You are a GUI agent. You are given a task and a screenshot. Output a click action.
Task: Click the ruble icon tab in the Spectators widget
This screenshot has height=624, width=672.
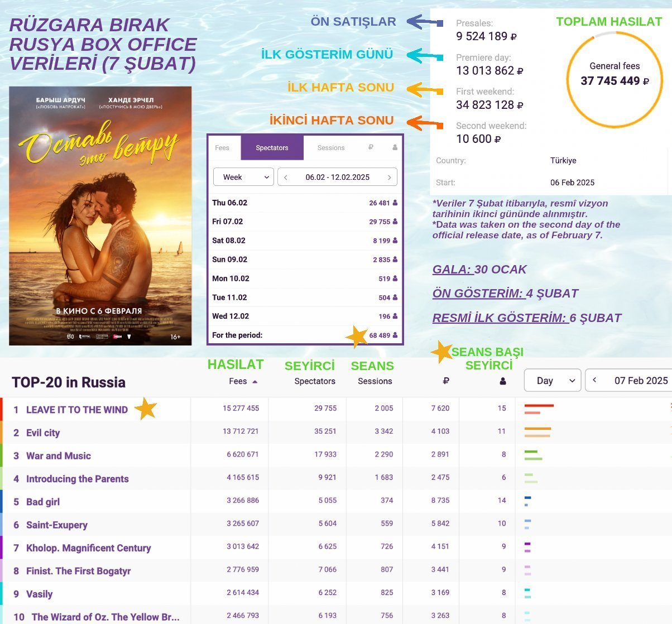tap(371, 148)
